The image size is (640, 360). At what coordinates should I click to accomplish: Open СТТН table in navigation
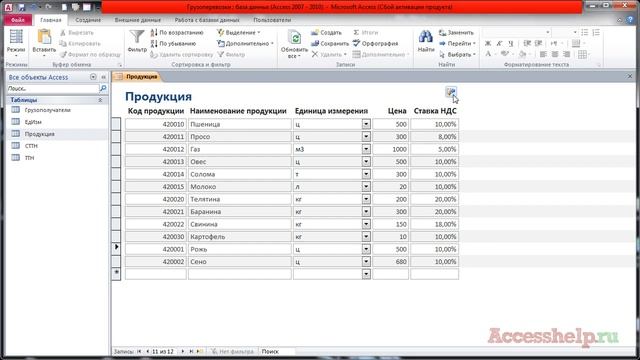click(31, 146)
